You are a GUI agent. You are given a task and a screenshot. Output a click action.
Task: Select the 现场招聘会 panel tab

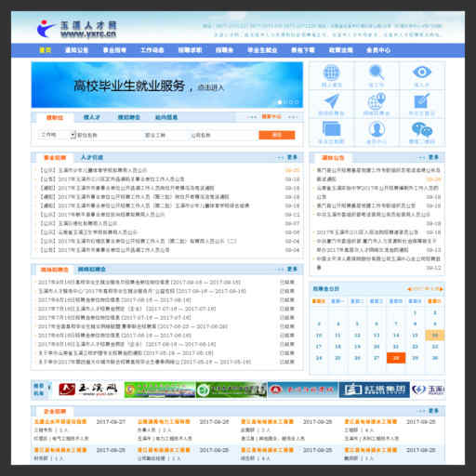point(54,270)
